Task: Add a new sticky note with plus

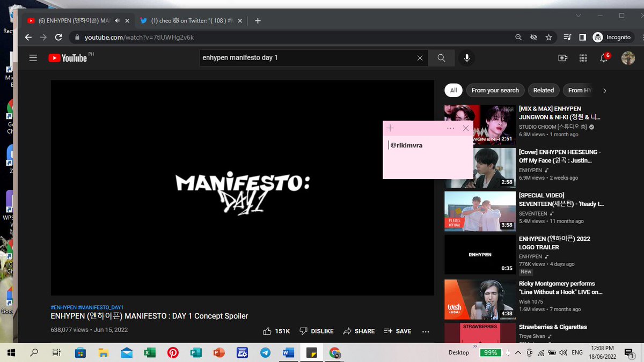Action: coord(390,128)
